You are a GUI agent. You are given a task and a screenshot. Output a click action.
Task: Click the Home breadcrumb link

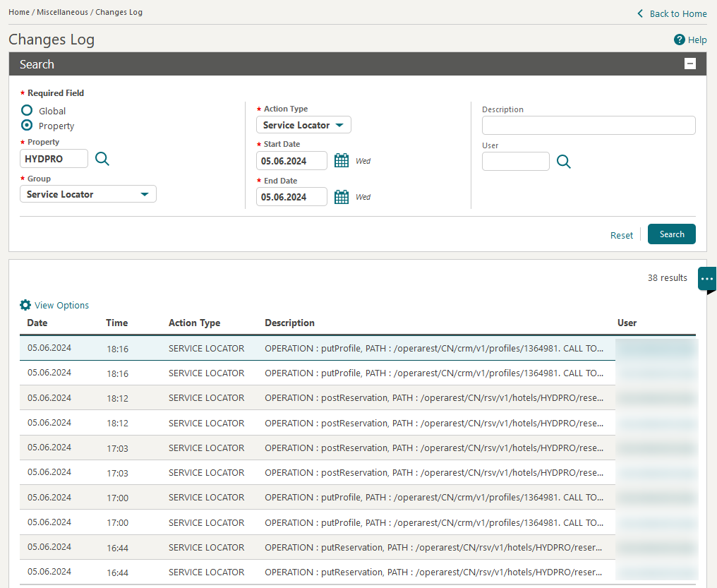tap(19, 12)
